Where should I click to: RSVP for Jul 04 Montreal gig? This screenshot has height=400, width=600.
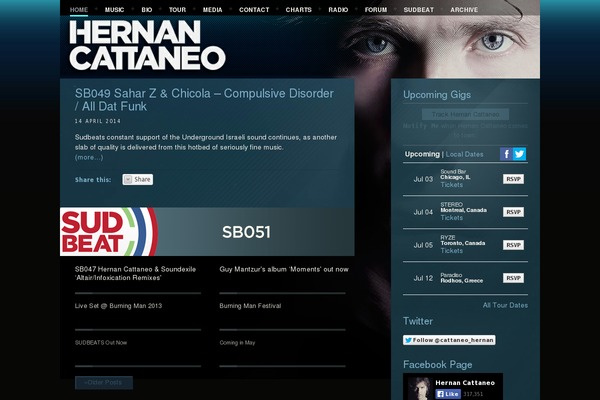(513, 212)
